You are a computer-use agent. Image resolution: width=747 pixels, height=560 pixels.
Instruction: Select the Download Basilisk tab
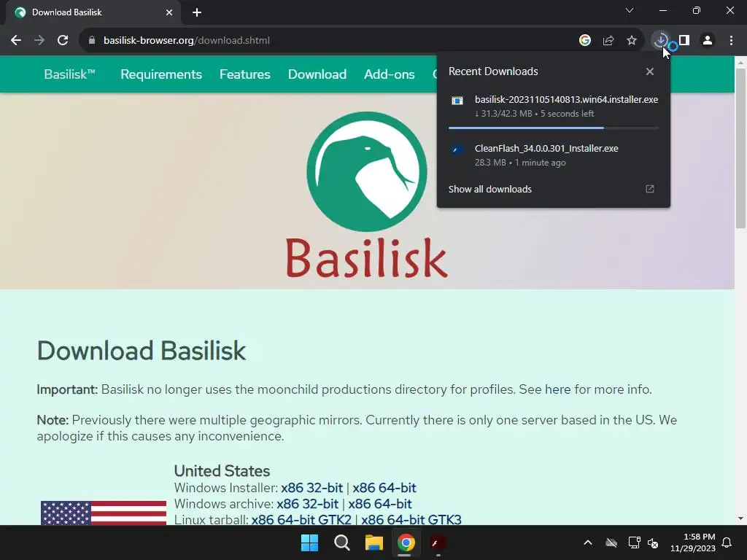93,12
